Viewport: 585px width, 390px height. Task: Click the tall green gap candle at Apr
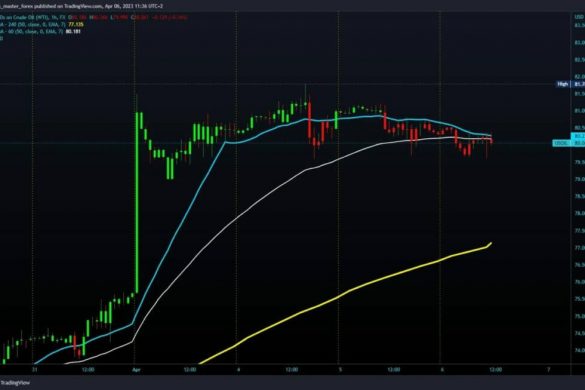137,202
